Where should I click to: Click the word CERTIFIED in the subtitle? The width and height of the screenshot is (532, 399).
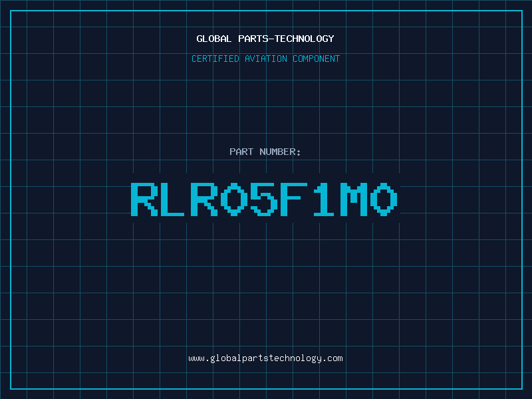click(x=215, y=59)
